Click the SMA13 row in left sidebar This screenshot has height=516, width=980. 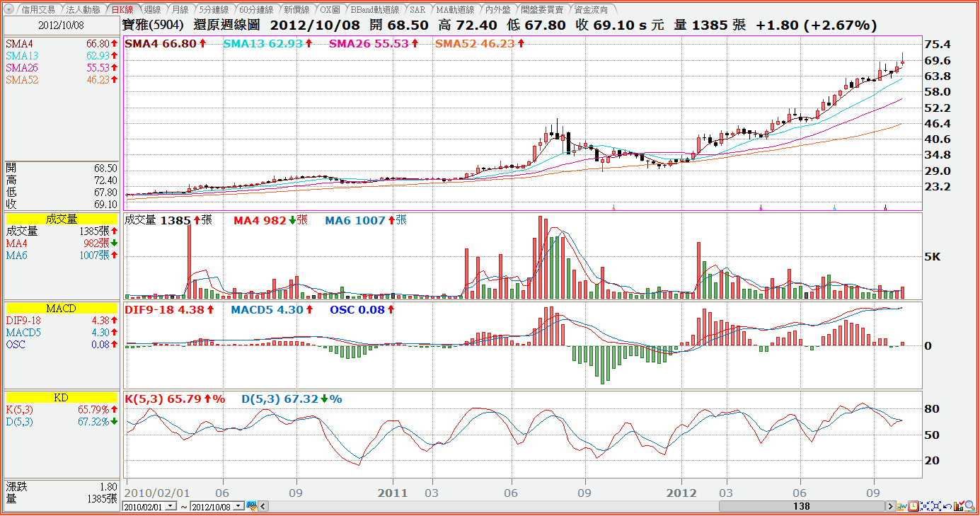(62, 56)
